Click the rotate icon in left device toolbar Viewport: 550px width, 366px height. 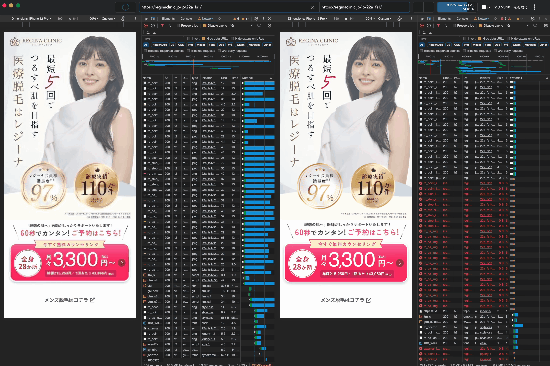pyautogui.click(x=122, y=18)
